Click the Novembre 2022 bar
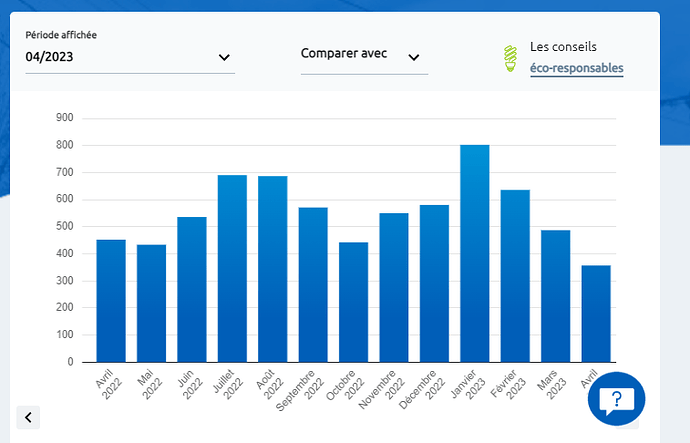Image resolution: width=690 pixels, height=443 pixels. click(394, 288)
